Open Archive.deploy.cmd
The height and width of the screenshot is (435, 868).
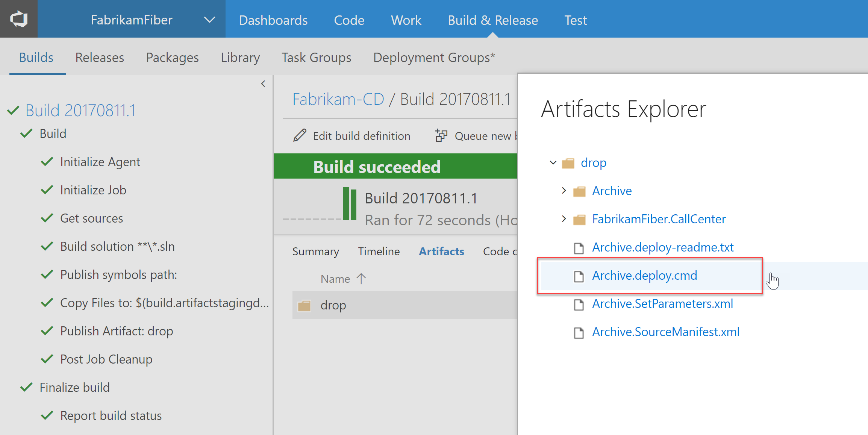click(645, 276)
